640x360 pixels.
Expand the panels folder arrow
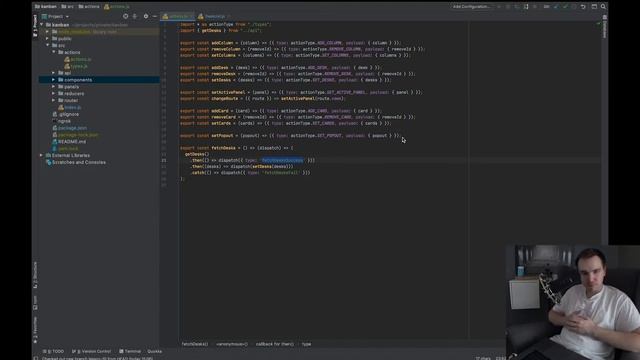coord(53,87)
